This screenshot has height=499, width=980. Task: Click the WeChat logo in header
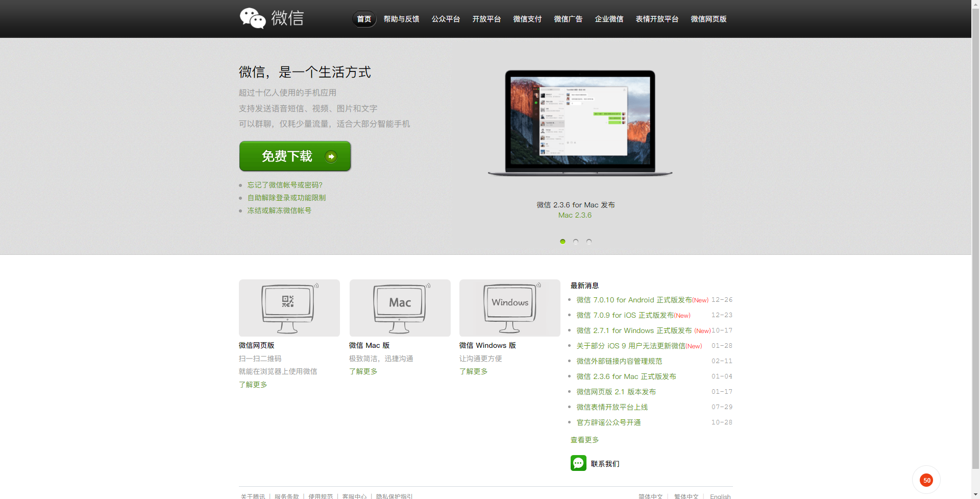coord(272,18)
